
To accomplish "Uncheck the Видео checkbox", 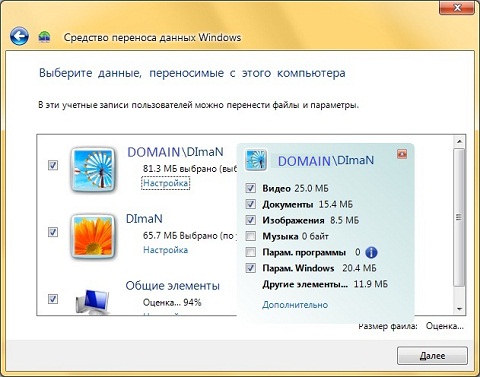I will coord(251,188).
